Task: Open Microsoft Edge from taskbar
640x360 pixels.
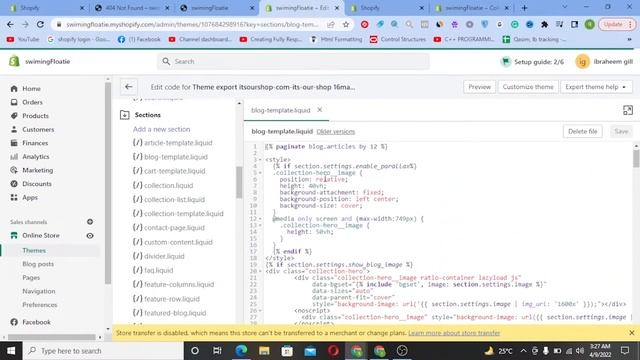Action: [241, 351]
